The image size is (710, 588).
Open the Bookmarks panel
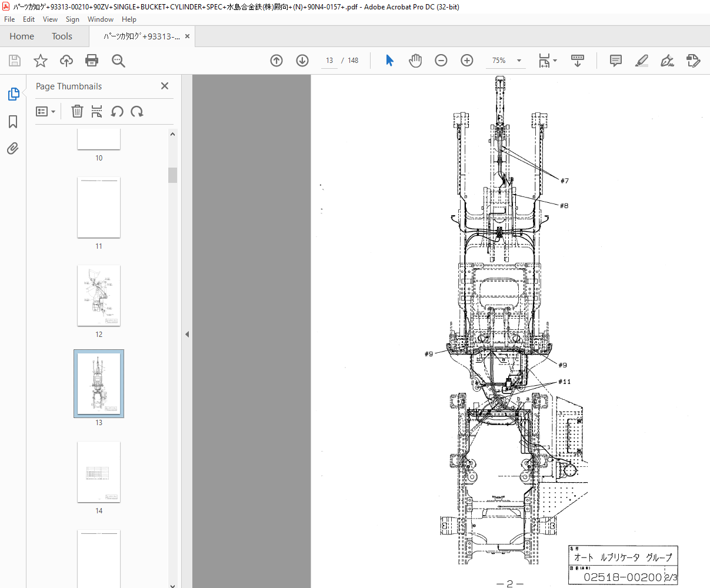click(x=13, y=122)
